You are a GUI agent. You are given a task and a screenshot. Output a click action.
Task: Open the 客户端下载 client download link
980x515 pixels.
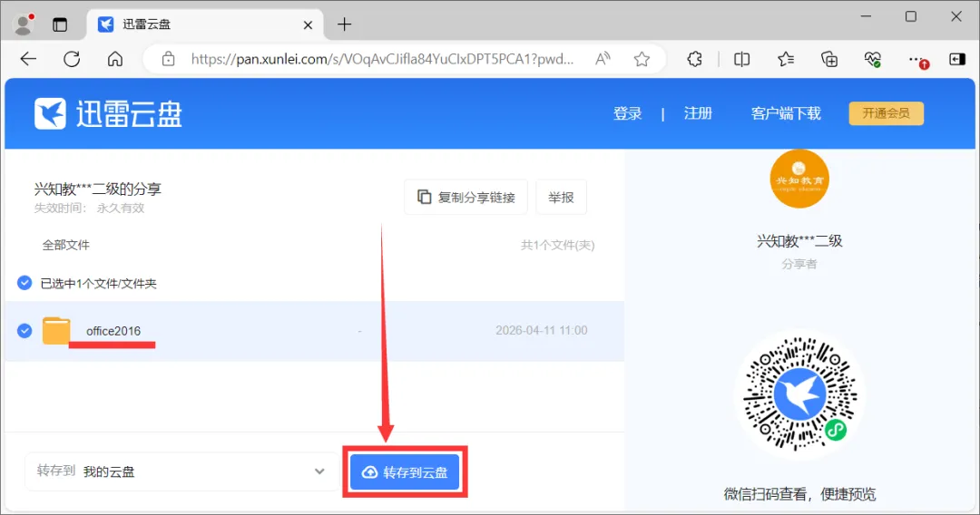[786, 113]
